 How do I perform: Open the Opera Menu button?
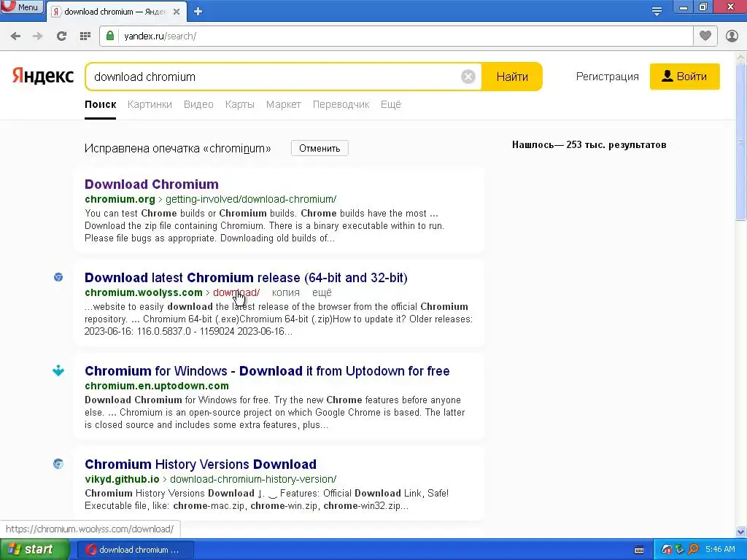pyautogui.click(x=22, y=7)
